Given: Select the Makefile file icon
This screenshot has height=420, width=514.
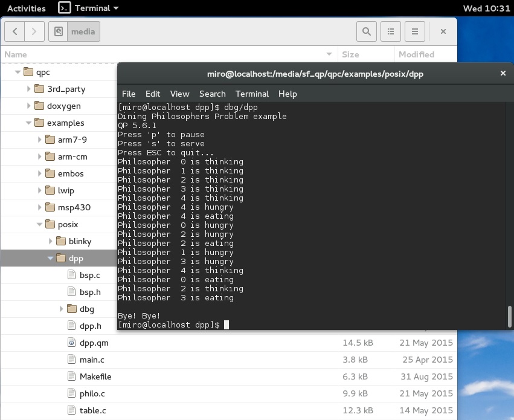Looking at the screenshot, I should tap(71, 376).
